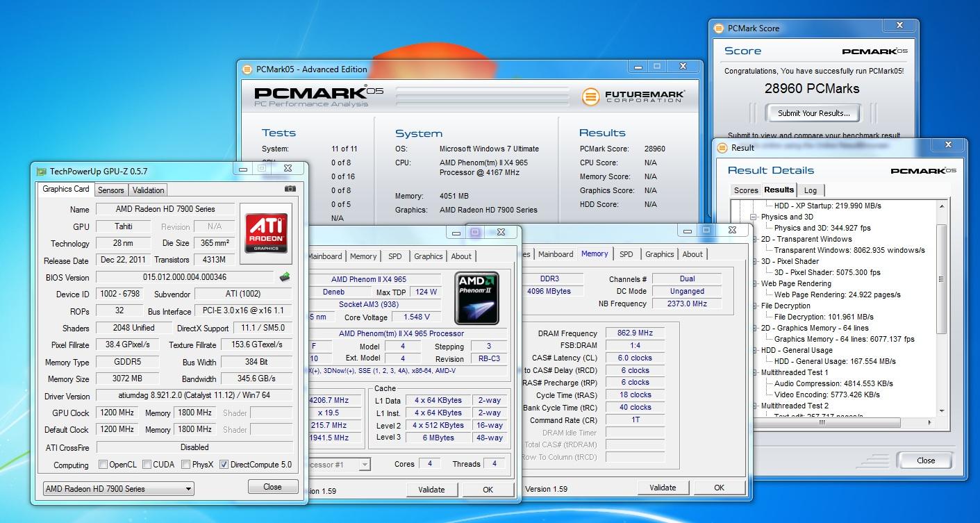Click the GPU Name field in GPU-Z

[x=165, y=209]
